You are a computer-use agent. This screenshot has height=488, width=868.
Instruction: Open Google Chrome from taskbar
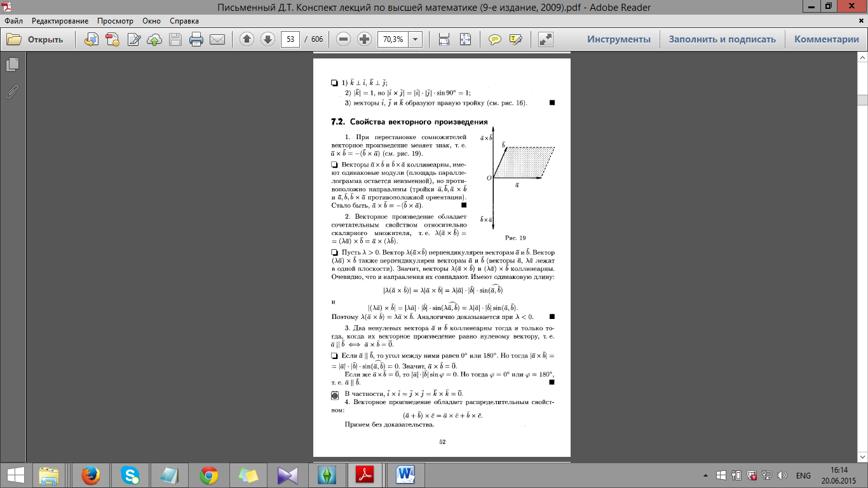click(208, 475)
